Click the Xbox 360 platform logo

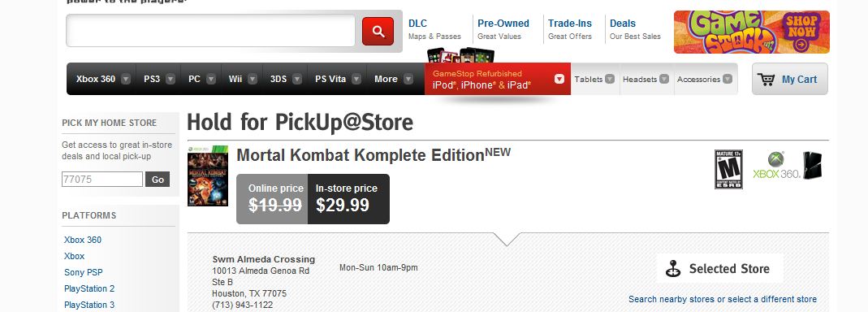[776, 166]
